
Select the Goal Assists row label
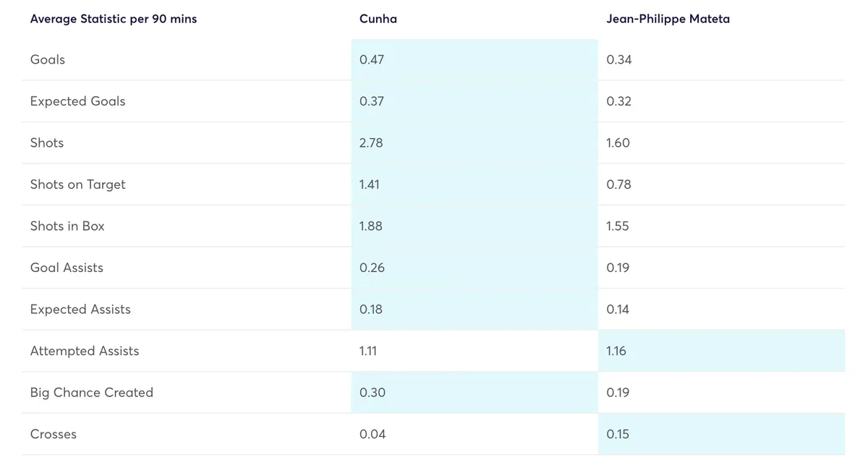tap(67, 268)
